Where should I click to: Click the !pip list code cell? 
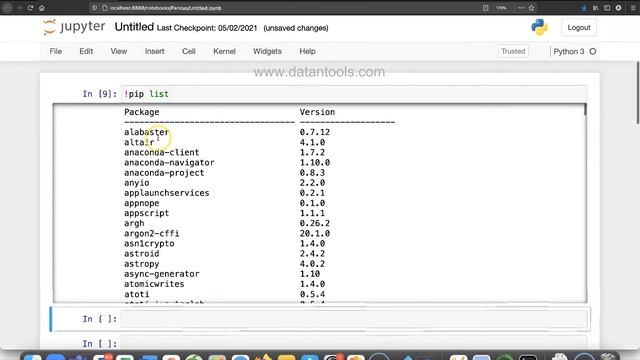point(354,94)
